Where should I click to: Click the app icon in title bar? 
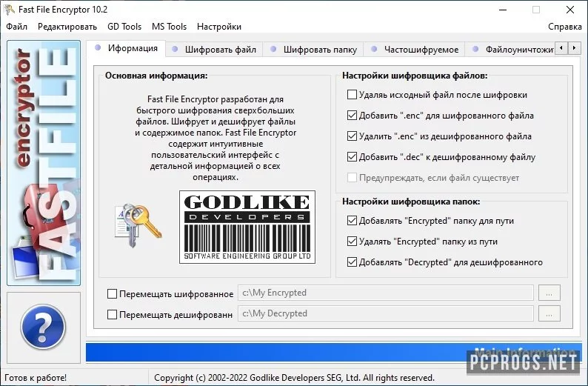tap(9, 10)
